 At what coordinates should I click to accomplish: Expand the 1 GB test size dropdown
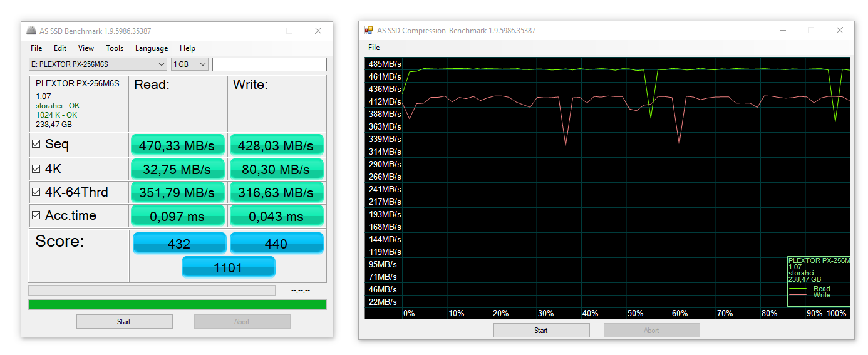190,64
